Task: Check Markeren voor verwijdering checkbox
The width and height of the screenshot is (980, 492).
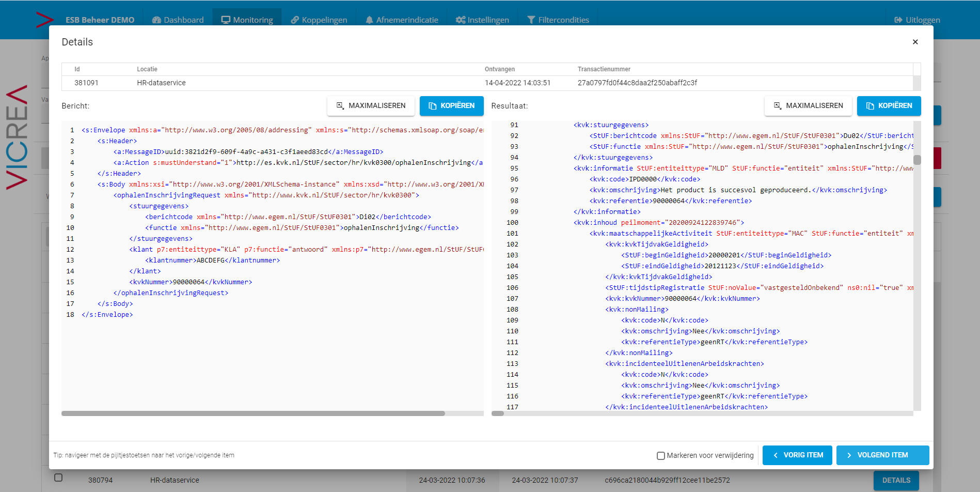Action: pyautogui.click(x=660, y=456)
